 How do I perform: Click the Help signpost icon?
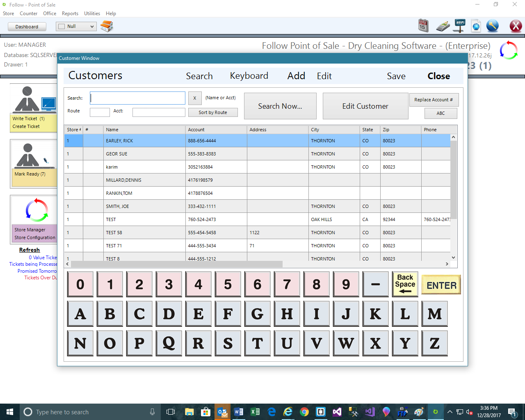pyautogui.click(x=460, y=26)
